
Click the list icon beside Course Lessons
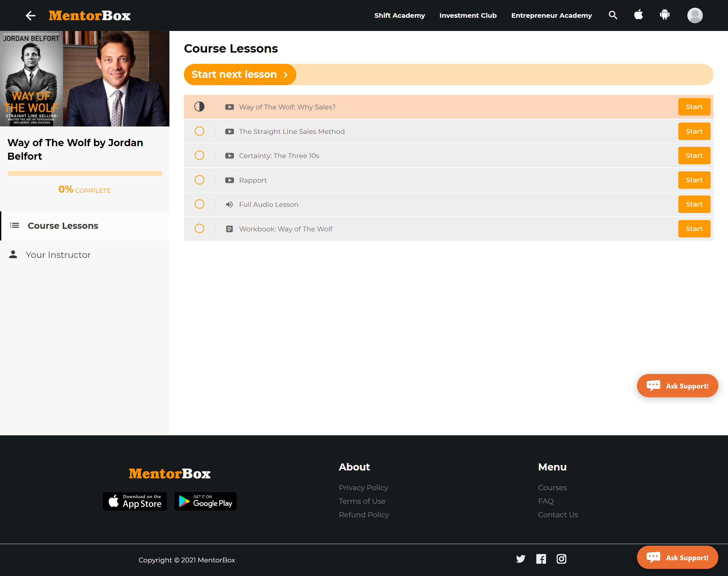tap(15, 225)
